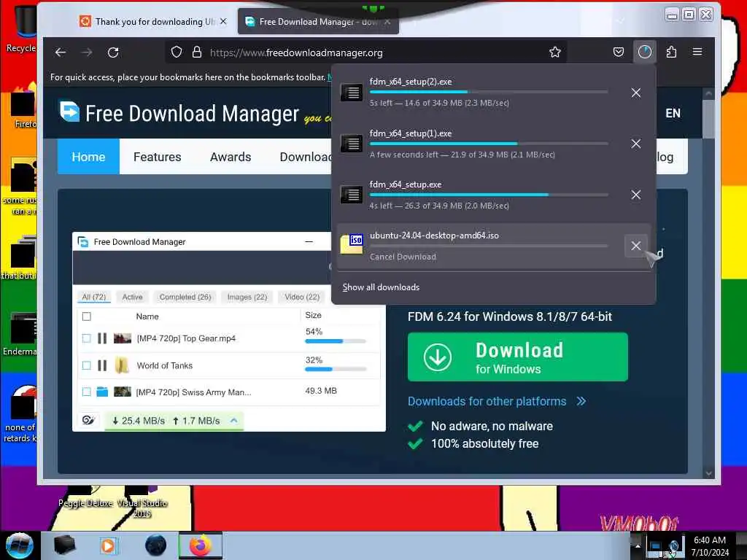
Task: Tick the Swiss Army Man row checkbox
Action: point(87,392)
